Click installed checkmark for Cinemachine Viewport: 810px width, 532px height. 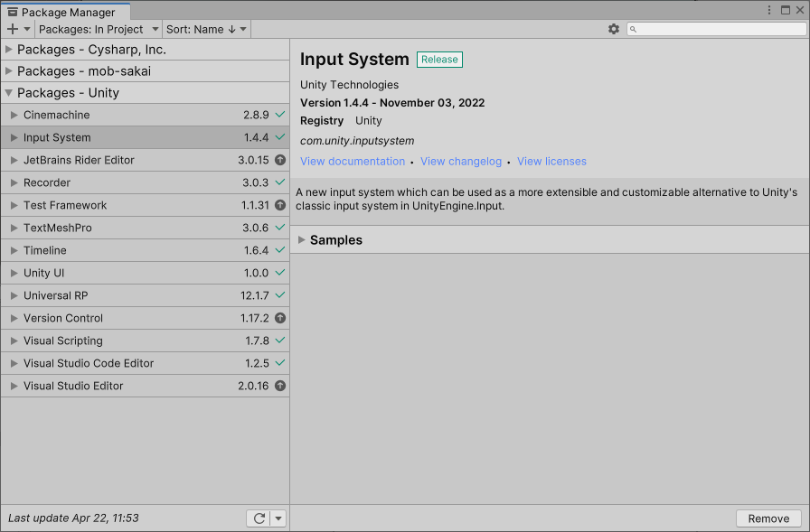280,115
